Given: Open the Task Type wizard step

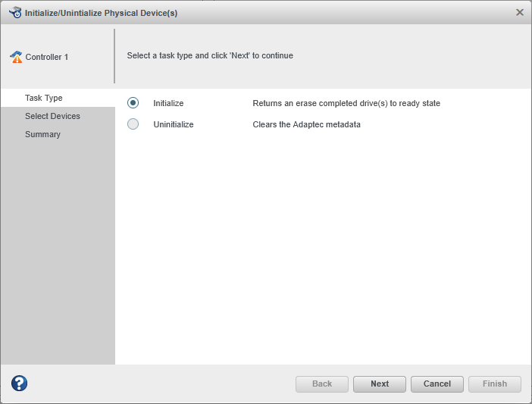Looking at the screenshot, I should pyautogui.click(x=43, y=98).
